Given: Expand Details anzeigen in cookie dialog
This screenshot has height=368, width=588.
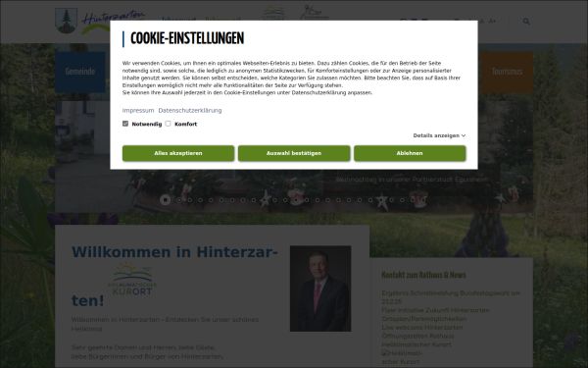Looking at the screenshot, I should click(439, 135).
